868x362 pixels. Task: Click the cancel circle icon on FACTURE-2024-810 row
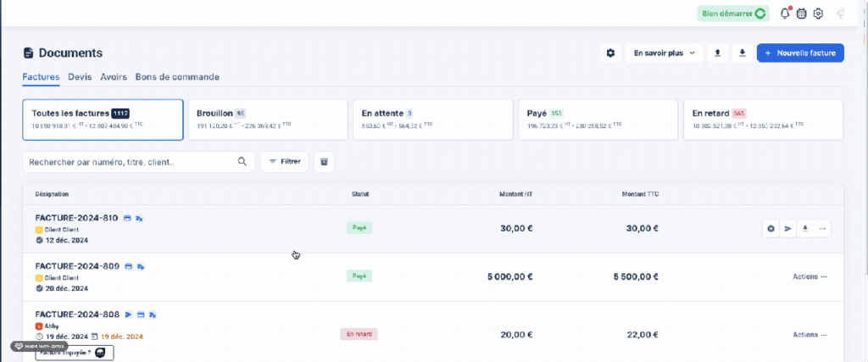click(x=771, y=229)
